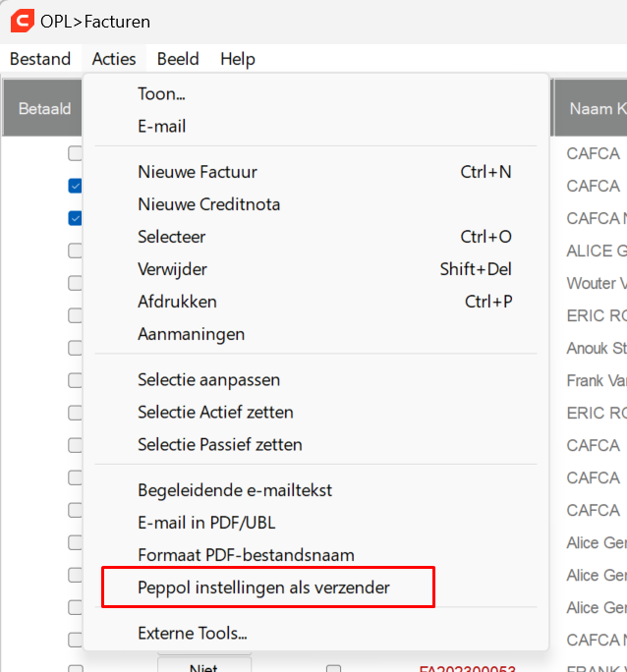This screenshot has height=672, width=627.
Task: Tick Betaald checkbox in Wouter V row
Action: click(76, 283)
